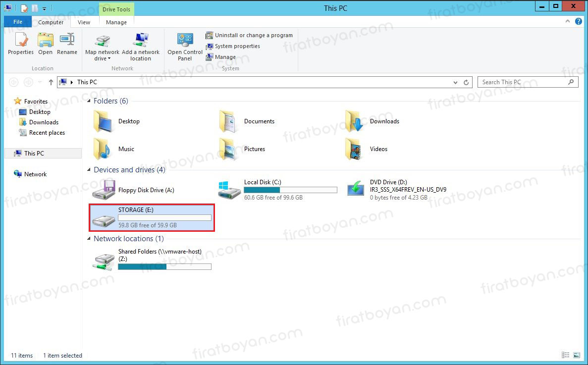Select the Downloads folder icon
588x365 pixels.
(x=354, y=121)
